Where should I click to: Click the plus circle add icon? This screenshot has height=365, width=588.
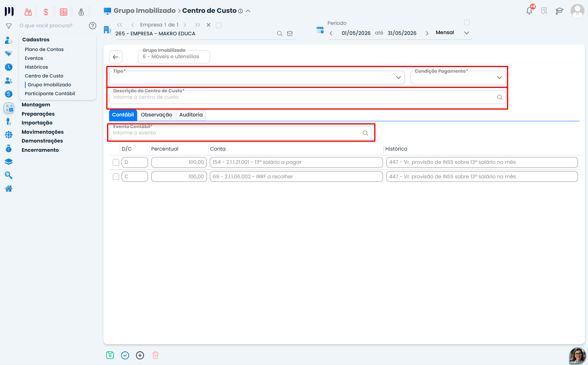pos(140,355)
